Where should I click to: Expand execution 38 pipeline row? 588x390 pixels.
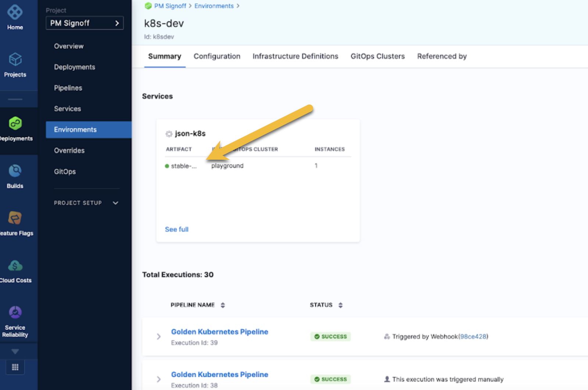(x=159, y=379)
